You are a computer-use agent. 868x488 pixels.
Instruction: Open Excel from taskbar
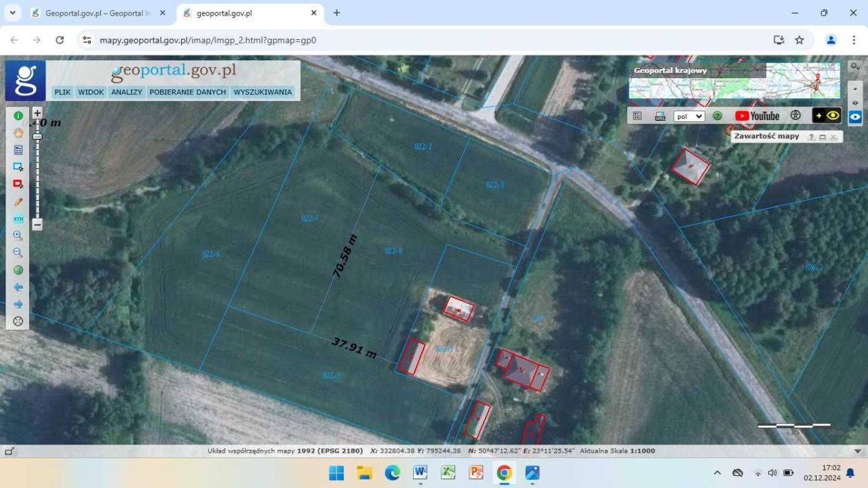448,472
